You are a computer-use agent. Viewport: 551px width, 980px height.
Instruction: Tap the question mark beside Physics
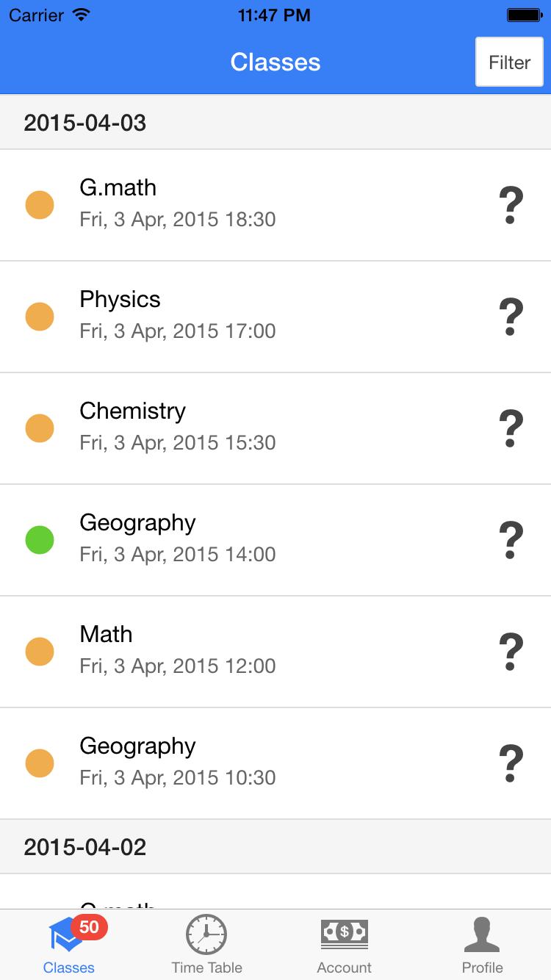point(511,317)
